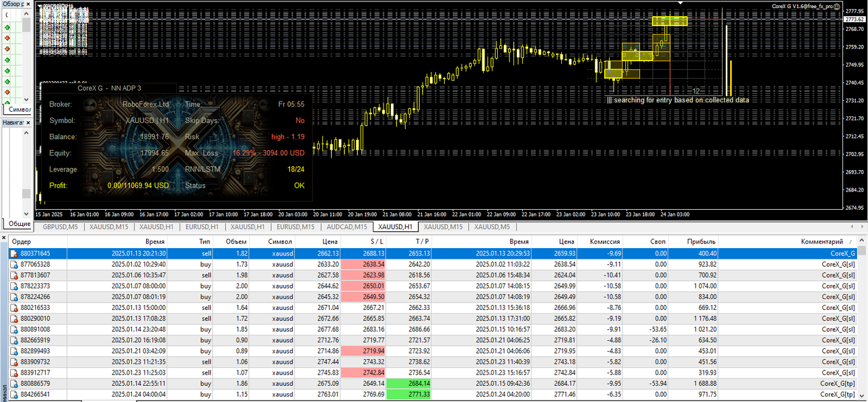Image resolution: width=868 pixels, height=402 pixels.
Task: Click Equity value 17994.65
Action: click(155, 153)
